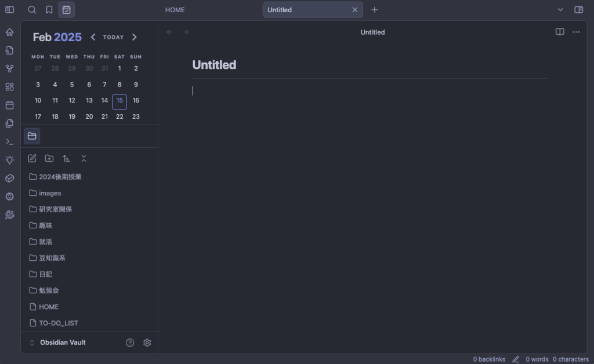
Task: Change sort order icon
Action: point(66,159)
